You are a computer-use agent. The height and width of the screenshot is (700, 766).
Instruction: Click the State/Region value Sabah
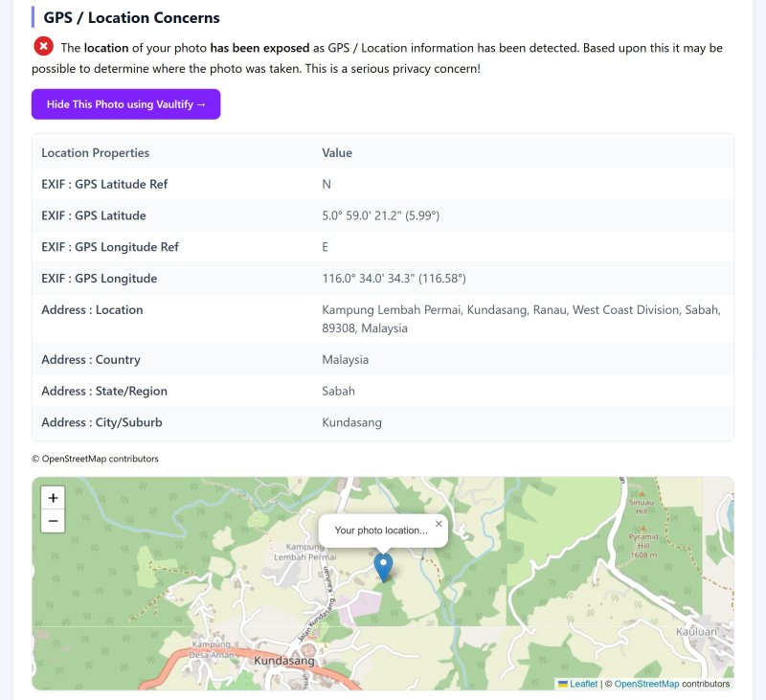(x=338, y=392)
